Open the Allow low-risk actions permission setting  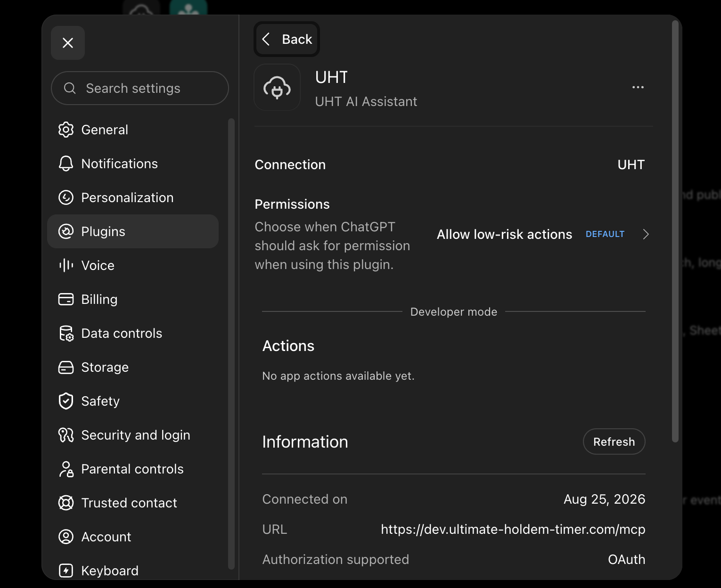(x=544, y=234)
